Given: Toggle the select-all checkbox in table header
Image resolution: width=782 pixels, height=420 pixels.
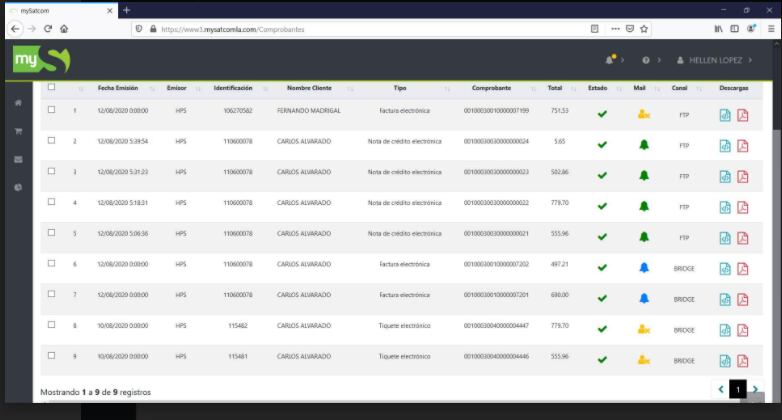Looking at the screenshot, I should click(x=51, y=87).
